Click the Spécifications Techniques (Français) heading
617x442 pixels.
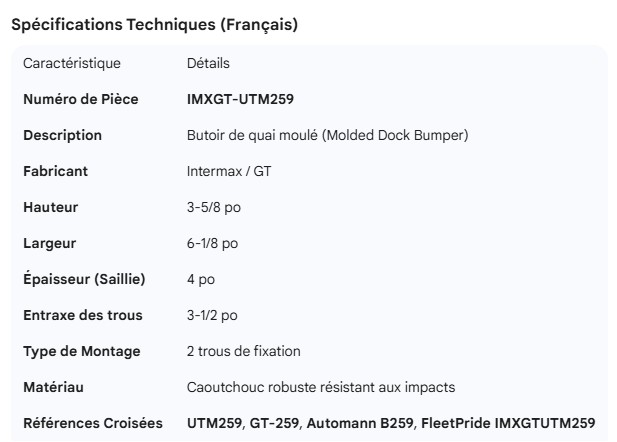(x=153, y=25)
